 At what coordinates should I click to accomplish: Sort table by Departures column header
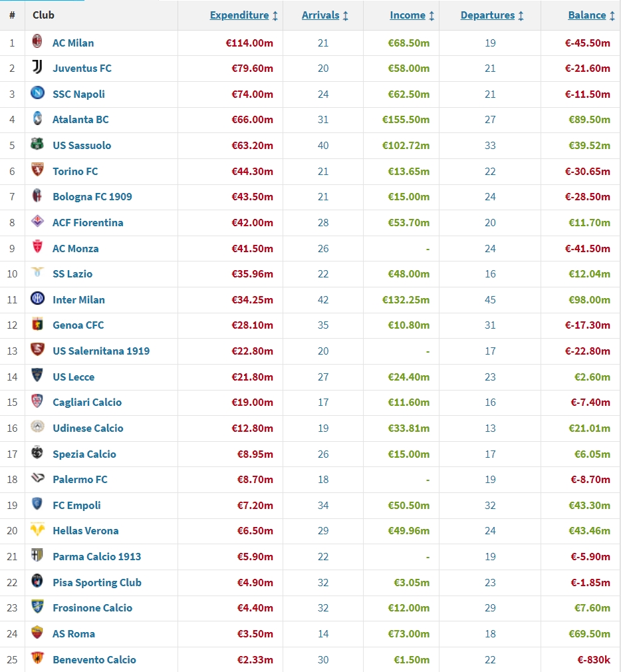pos(487,15)
